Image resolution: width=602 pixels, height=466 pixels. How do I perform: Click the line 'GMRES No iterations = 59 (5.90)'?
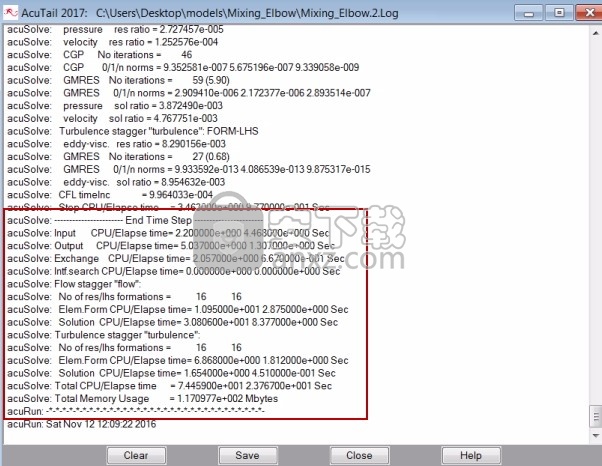(x=118, y=80)
